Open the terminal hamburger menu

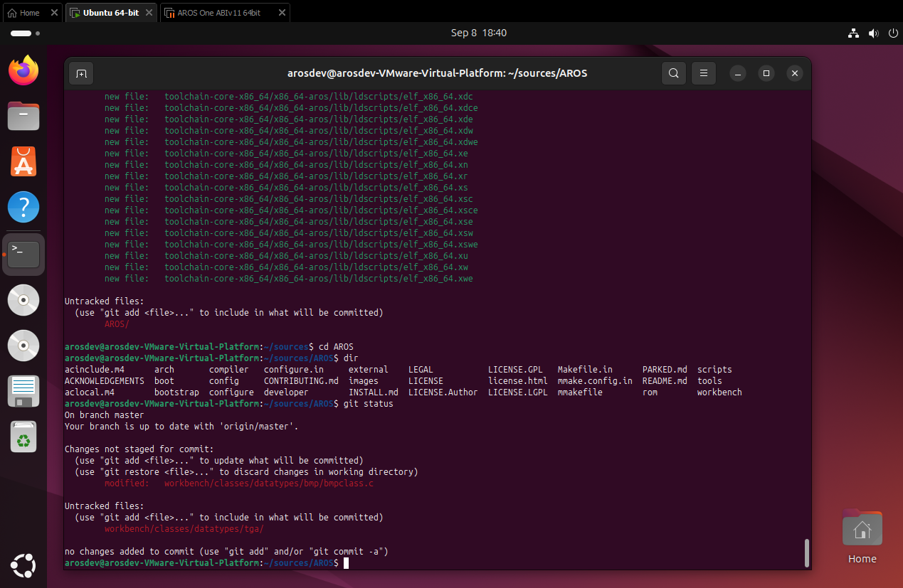(704, 73)
